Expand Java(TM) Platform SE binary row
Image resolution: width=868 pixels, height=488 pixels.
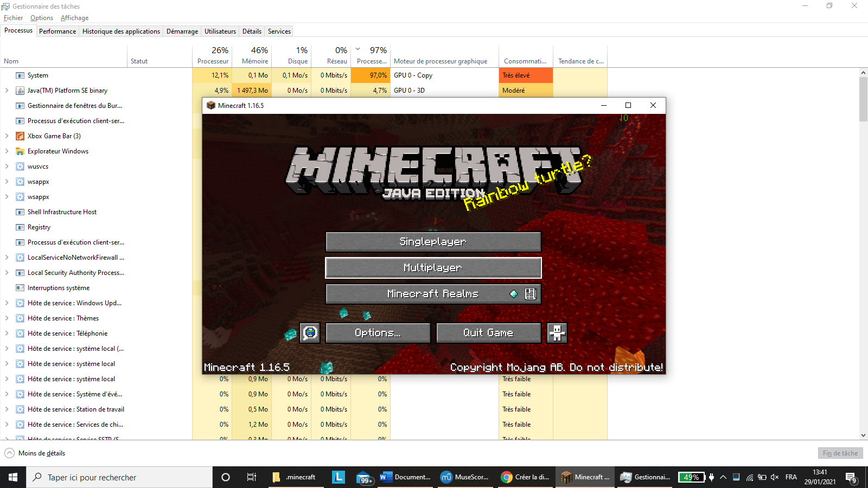[7, 91]
